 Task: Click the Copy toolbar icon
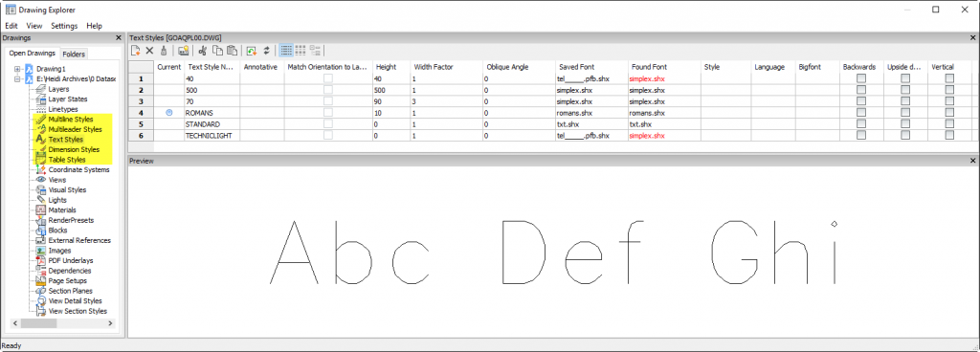217,51
